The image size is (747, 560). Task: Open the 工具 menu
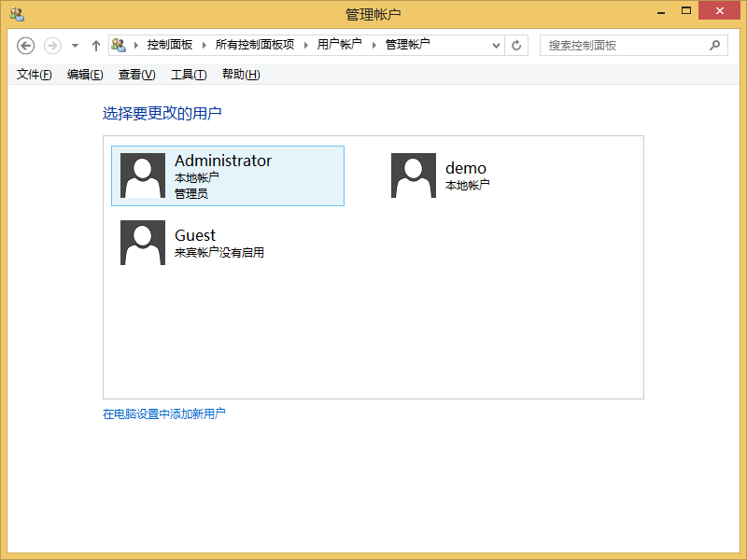click(188, 74)
